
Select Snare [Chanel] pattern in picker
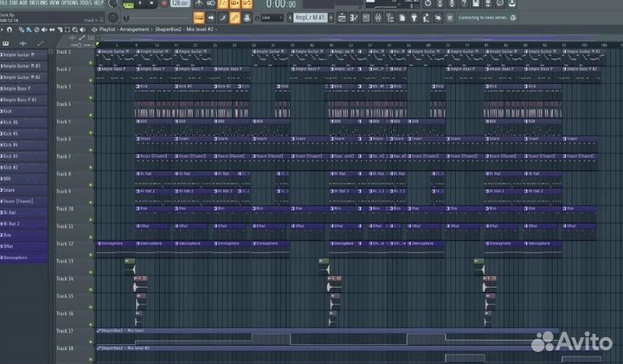[26, 201]
